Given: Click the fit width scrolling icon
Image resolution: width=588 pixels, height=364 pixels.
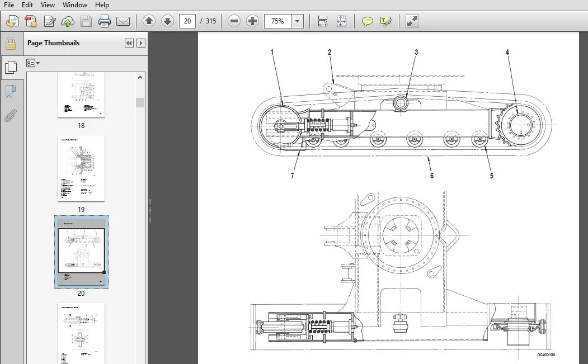Looking at the screenshot, I should pos(322,21).
